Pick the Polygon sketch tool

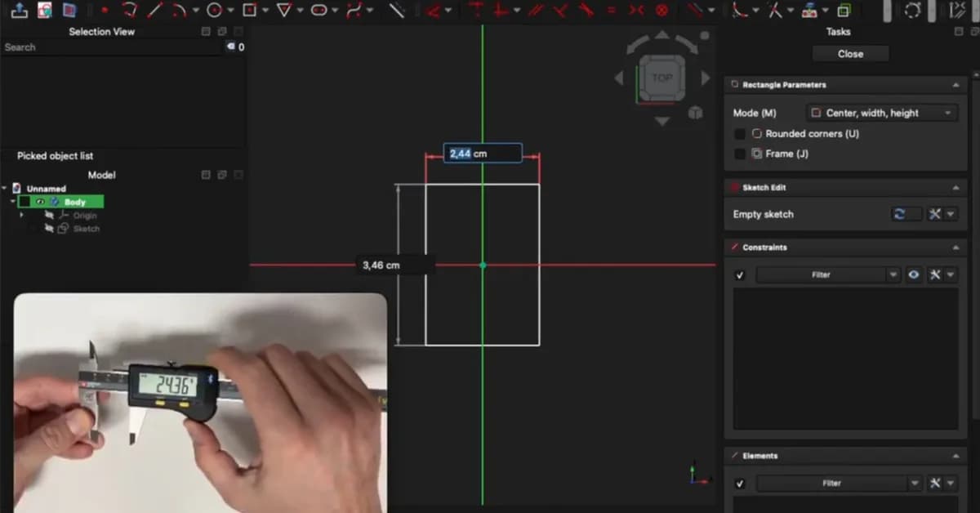click(x=284, y=11)
